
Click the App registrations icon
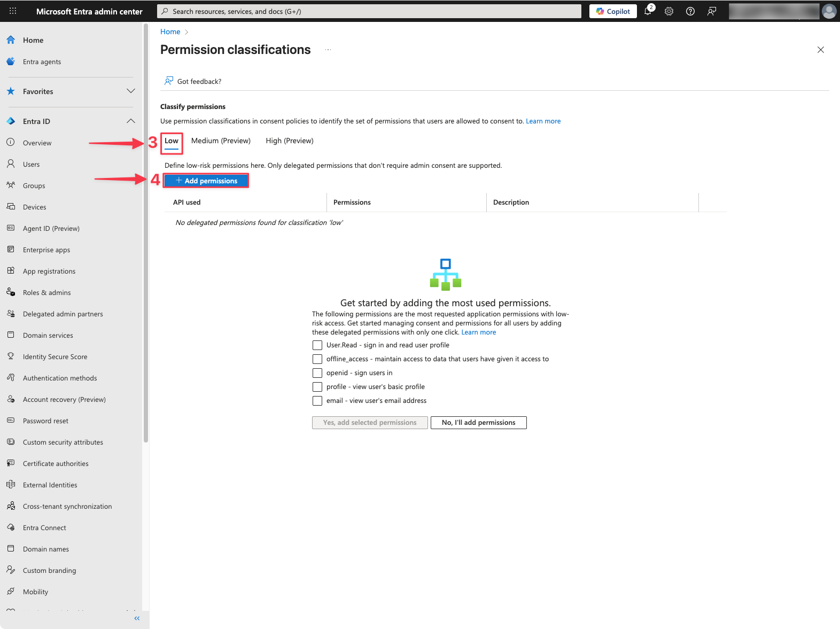pos(11,270)
